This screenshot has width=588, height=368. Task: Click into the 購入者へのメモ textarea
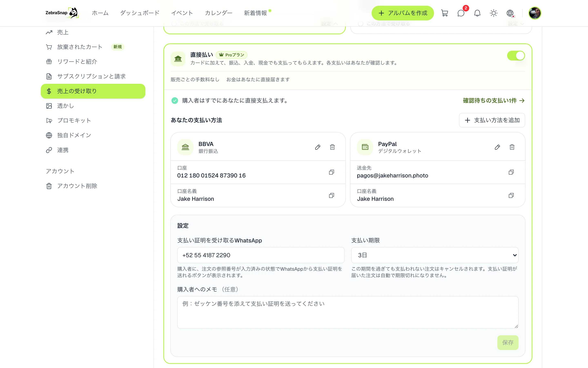348,312
